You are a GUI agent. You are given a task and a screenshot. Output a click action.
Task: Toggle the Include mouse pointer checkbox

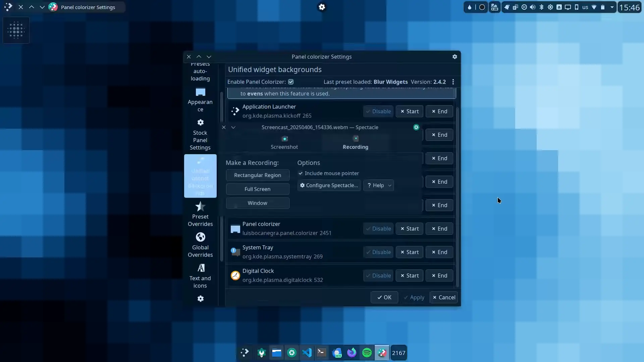301,173
